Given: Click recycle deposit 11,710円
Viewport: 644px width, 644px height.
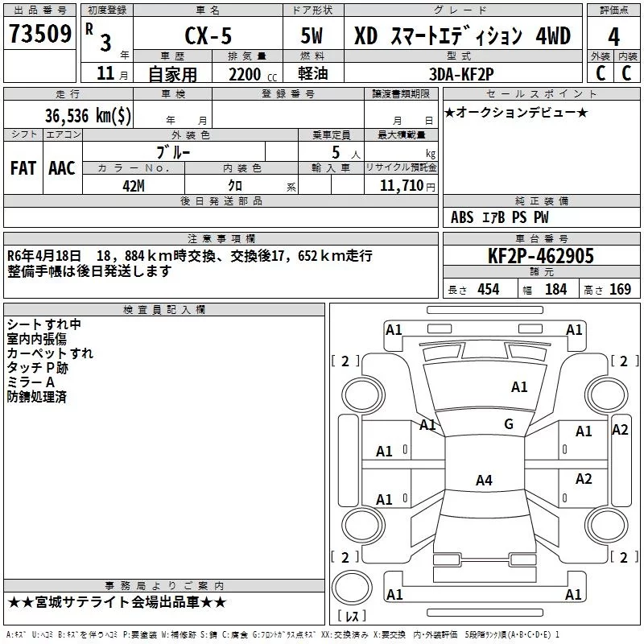Looking at the screenshot, I should coord(407,186).
